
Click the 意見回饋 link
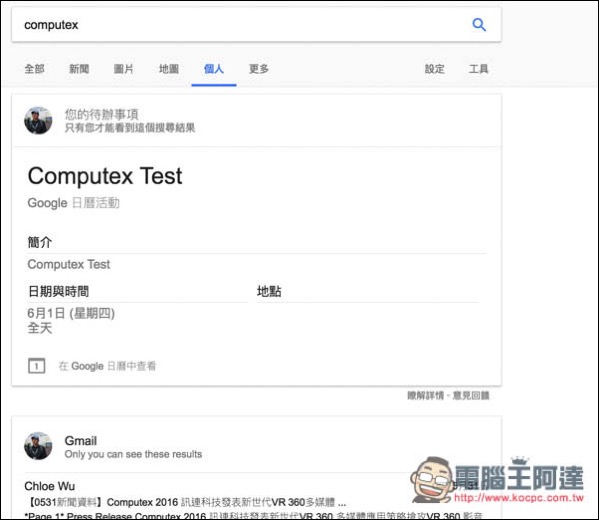[471, 395]
